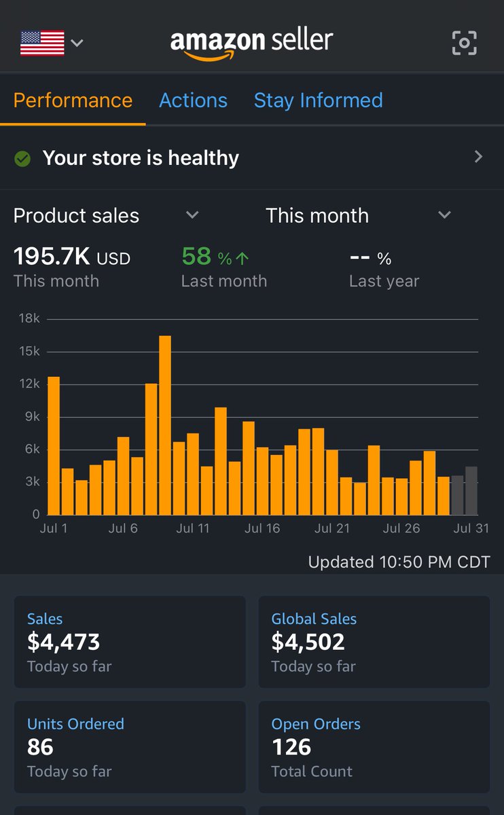Tap the Amazon Seller logo
This screenshot has height=815, width=504.
251,44
